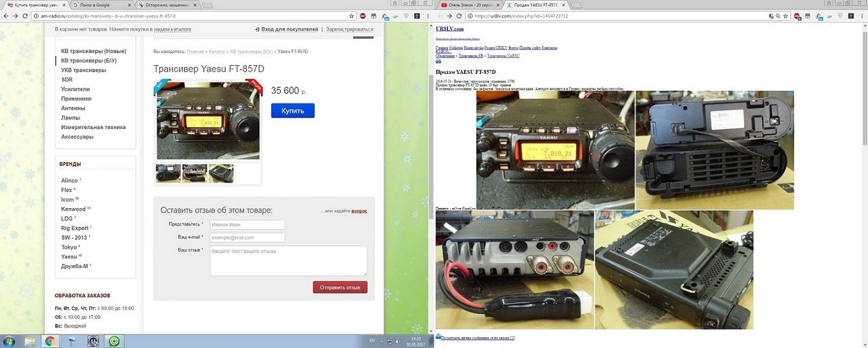Click the language indicator EN in the taskbar
This screenshot has height=348, width=868.
(372, 341)
